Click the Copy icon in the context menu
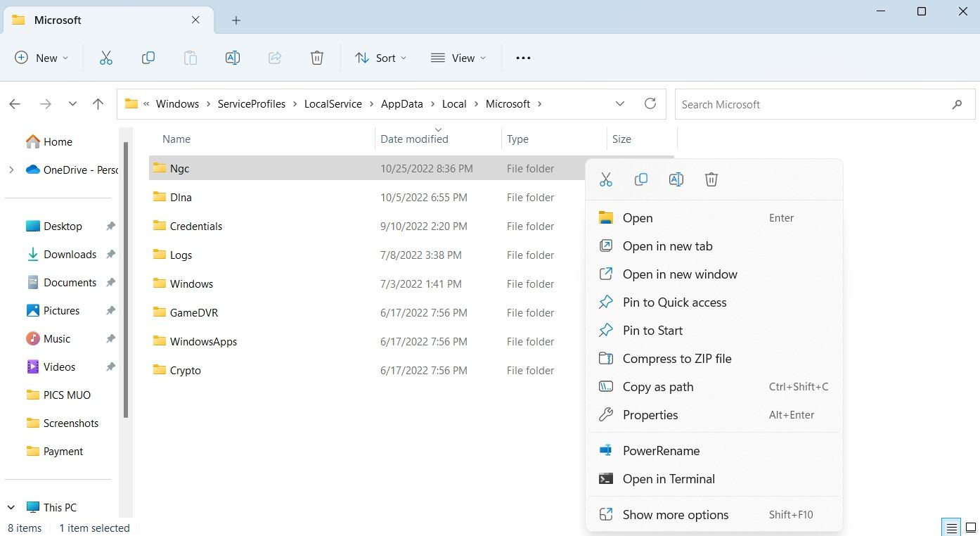Image resolution: width=980 pixels, height=536 pixels. (641, 179)
